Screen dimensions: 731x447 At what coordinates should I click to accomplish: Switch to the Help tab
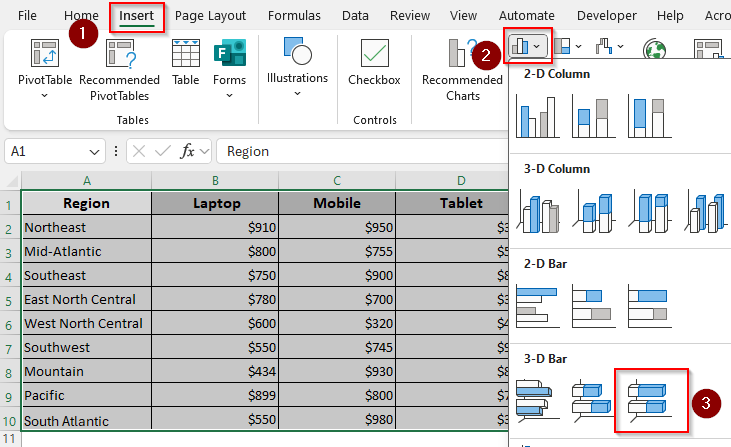tap(670, 16)
